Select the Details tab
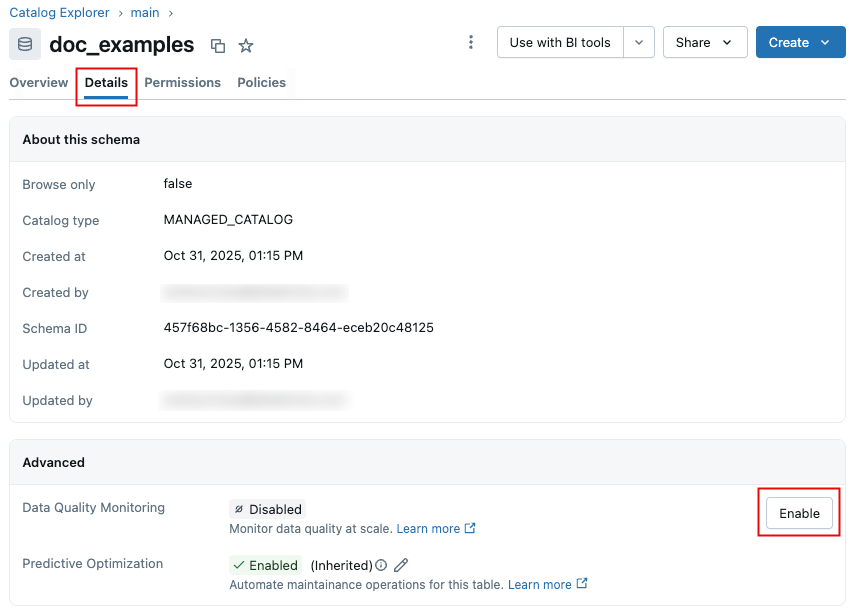The width and height of the screenshot is (852, 610). coord(106,83)
